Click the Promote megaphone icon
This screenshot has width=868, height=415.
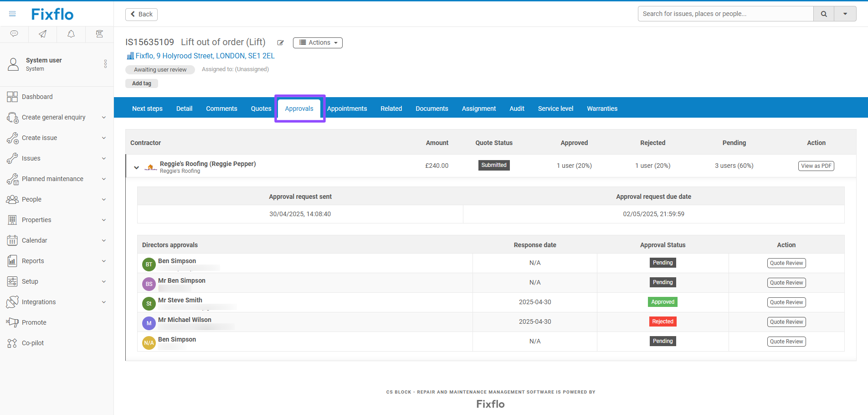pyautogui.click(x=12, y=322)
